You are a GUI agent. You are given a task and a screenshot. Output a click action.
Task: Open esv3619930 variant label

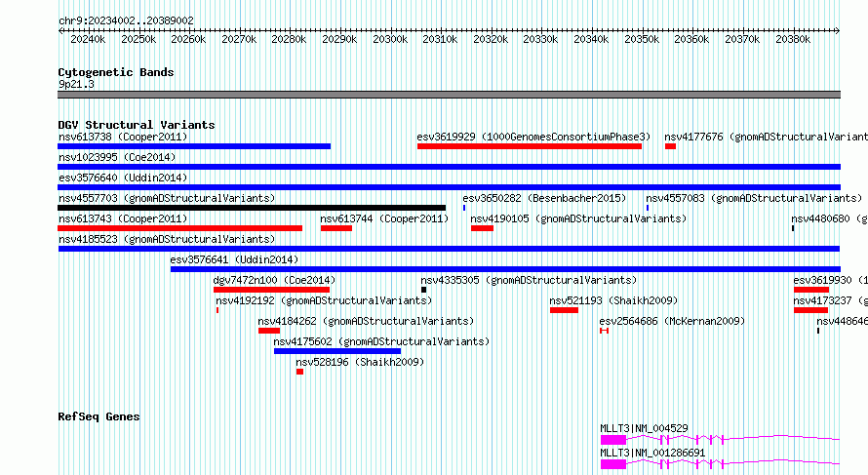point(830,280)
